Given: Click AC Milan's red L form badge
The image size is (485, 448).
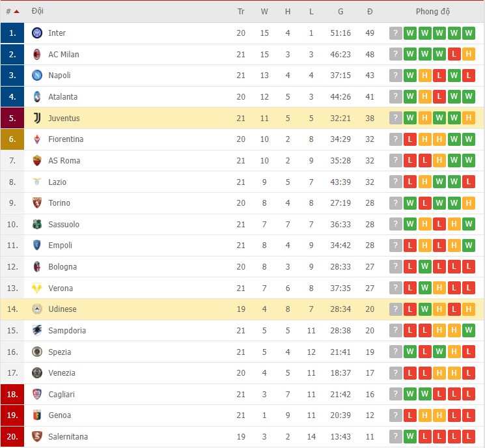Looking at the screenshot, I should [454, 54].
